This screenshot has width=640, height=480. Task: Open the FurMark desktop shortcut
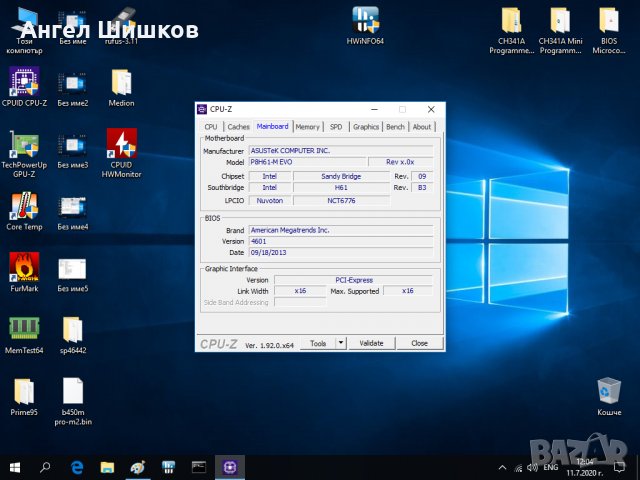pos(23,268)
